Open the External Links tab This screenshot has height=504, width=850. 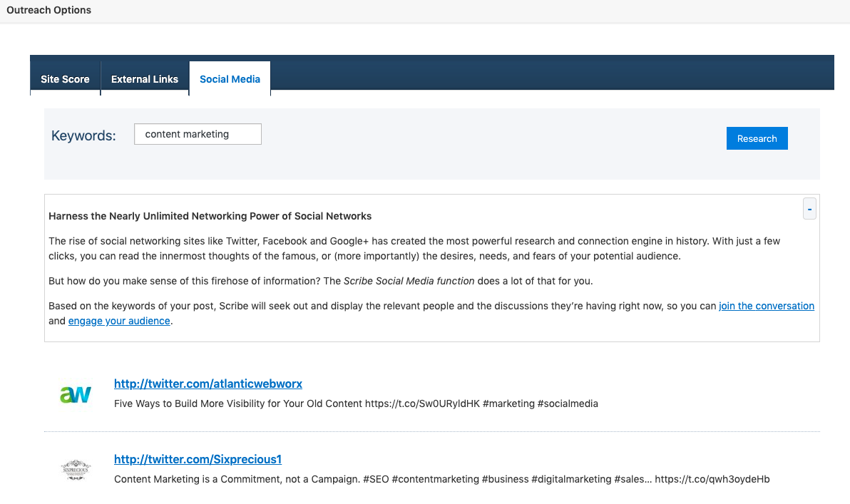coord(145,79)
